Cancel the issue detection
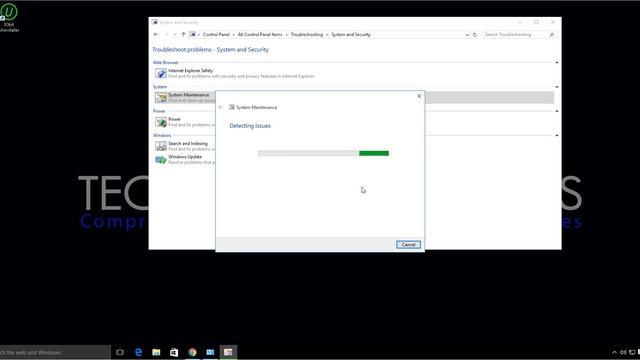640x360 pixels. (408, 244)
